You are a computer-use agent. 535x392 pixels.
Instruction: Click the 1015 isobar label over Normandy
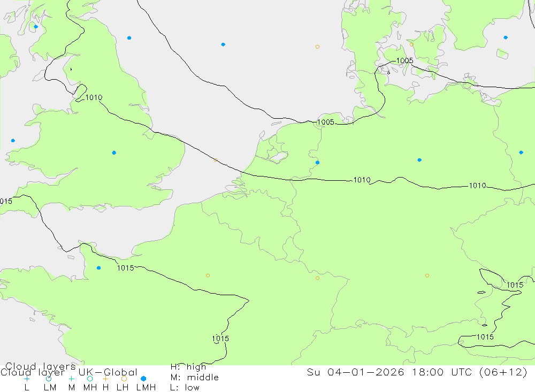[x=126, y=268]
